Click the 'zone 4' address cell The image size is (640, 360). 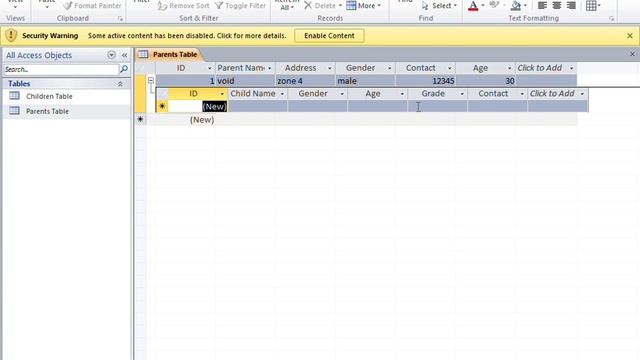point(305,81)
